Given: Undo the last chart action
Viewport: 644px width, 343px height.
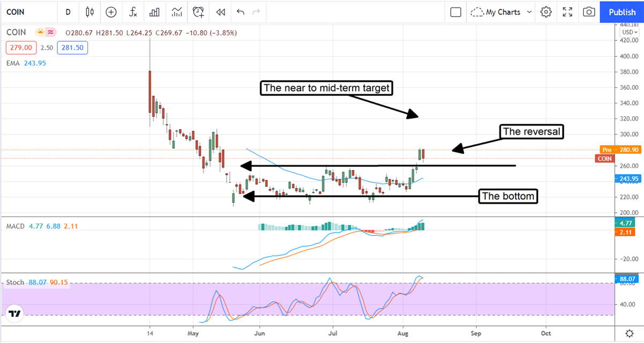Looking at the screenshot, I should coord(240,12).
